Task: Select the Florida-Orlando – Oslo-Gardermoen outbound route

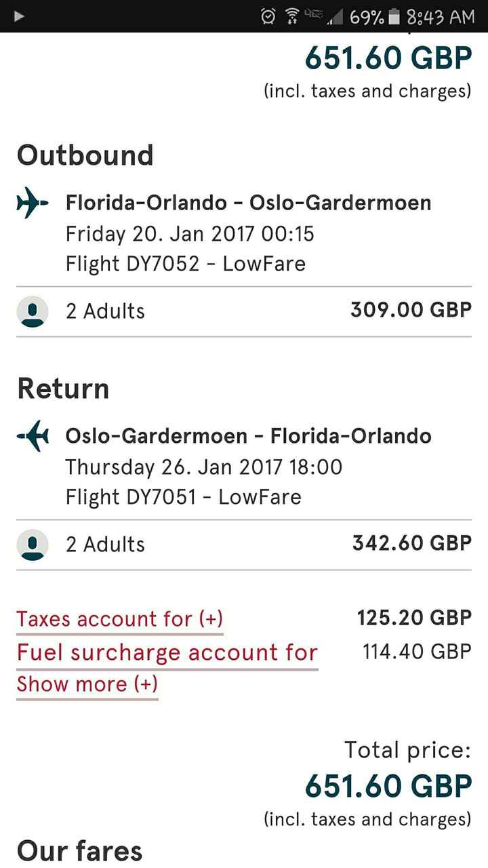Action: 248,203
